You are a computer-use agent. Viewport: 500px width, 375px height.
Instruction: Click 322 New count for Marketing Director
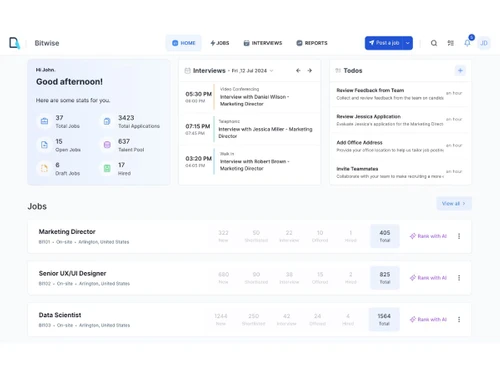(223, 236)
